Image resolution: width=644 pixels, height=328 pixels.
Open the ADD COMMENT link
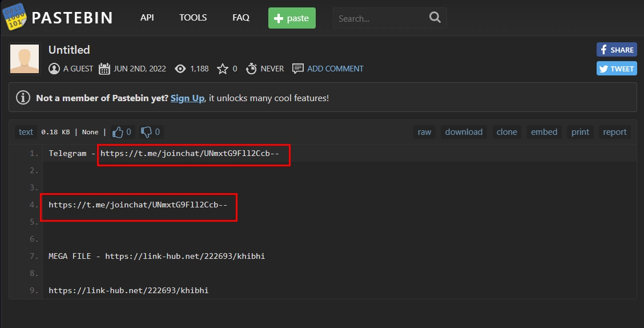point(335,69)
